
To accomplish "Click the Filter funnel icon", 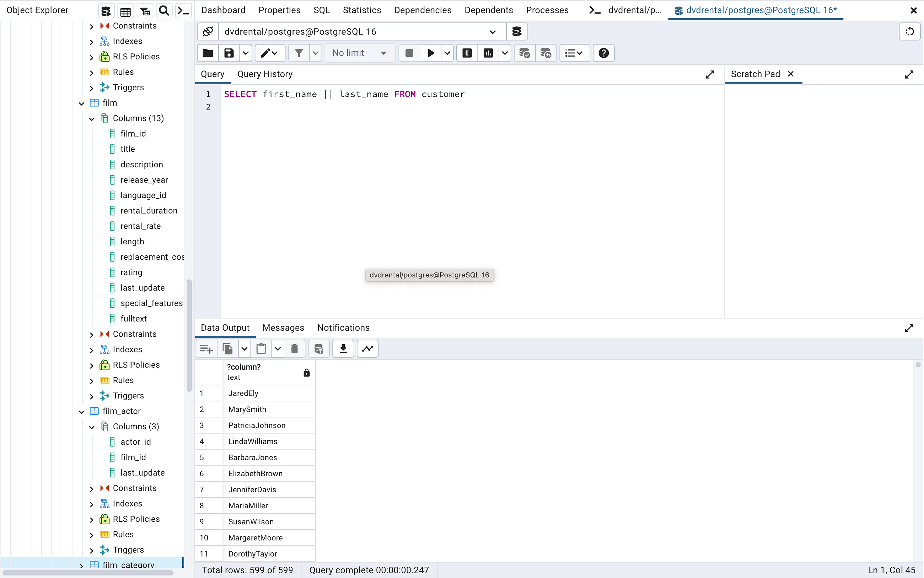I will tap(299, 53).
